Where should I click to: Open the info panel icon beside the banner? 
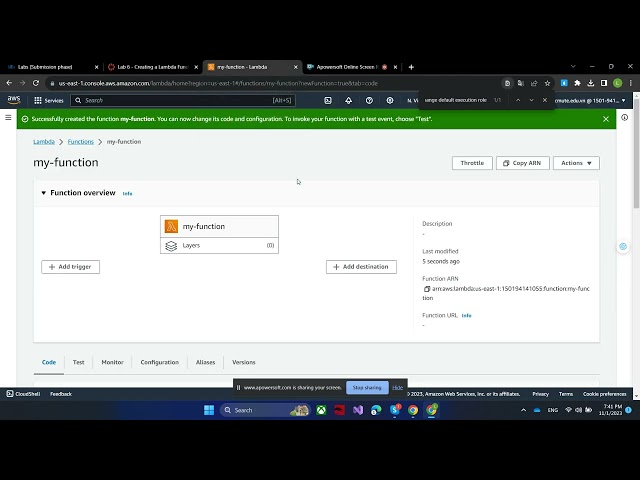[624, 118]
